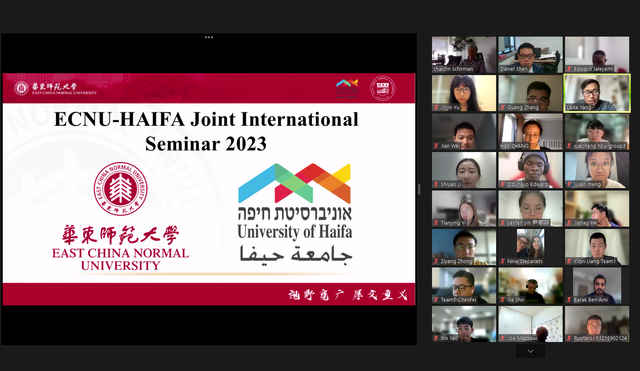The height and width of the screenshot is (371, 640).
Task: Select the Yiqin Liang Team1 video tile
Action: tap(597, 247)
